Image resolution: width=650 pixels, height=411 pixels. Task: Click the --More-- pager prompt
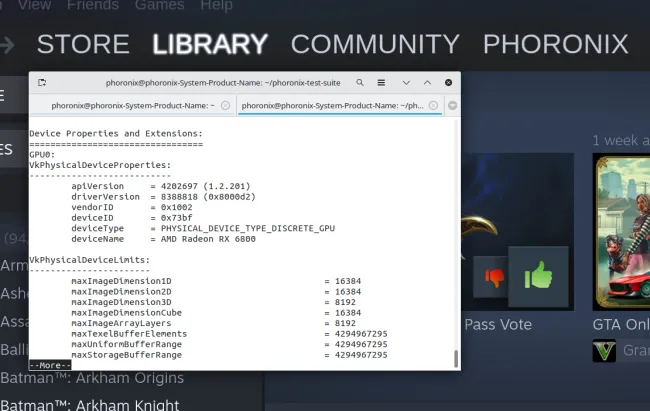coord(50,365)
